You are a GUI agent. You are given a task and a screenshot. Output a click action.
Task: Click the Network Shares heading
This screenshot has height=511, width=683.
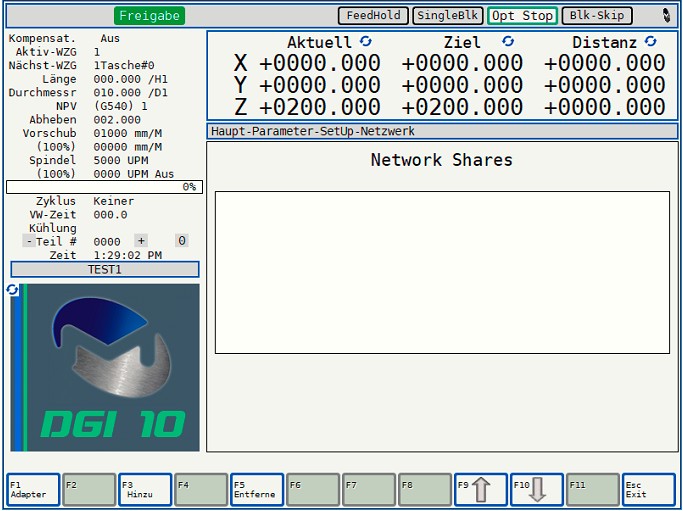tap(442, 160)
